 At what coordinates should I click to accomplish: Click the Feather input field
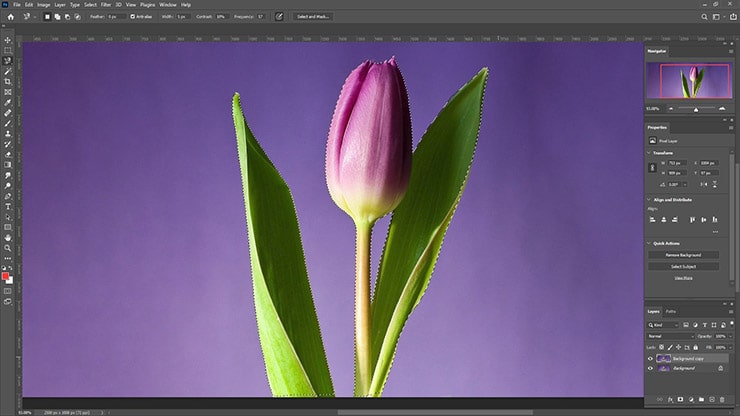click(112, 17)
